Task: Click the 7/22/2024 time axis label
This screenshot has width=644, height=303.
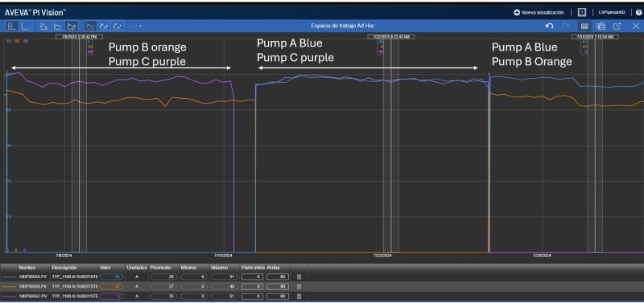Action: [382, 256]
